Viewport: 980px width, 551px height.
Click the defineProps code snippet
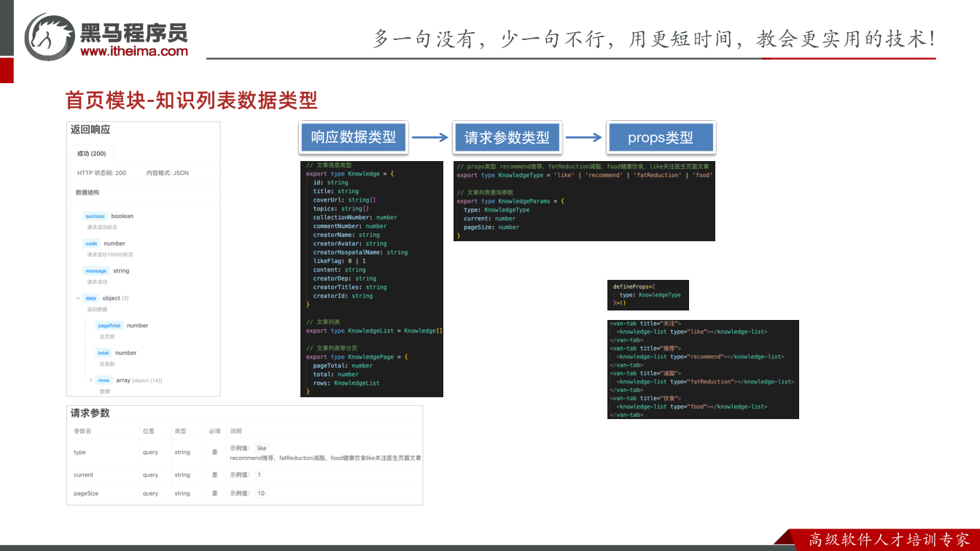point(648,295)
